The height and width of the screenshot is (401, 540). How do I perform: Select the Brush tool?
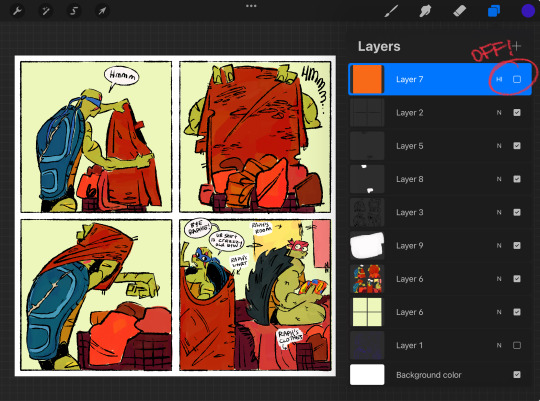tap(391, 11)
